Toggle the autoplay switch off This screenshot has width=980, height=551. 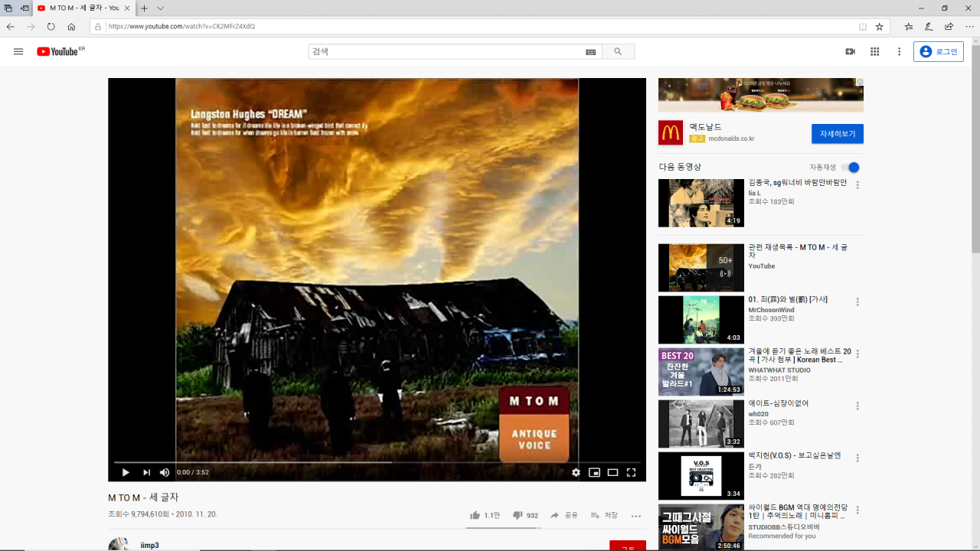(850, 168)
